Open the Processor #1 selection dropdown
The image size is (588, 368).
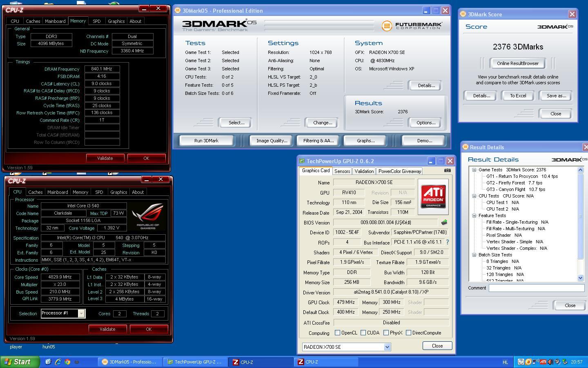click(81, 313)
